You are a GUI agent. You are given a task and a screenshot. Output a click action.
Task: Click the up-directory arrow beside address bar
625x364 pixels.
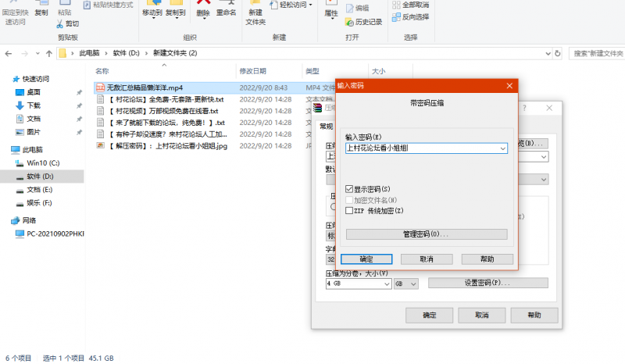click(x=47, y=53)
